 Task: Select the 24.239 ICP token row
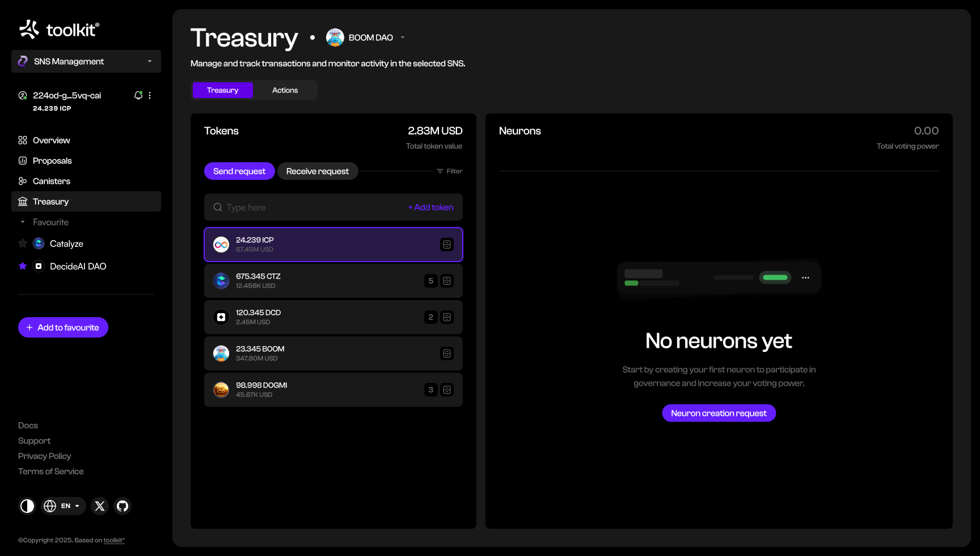pyautogui.click(x=333, y=245)
